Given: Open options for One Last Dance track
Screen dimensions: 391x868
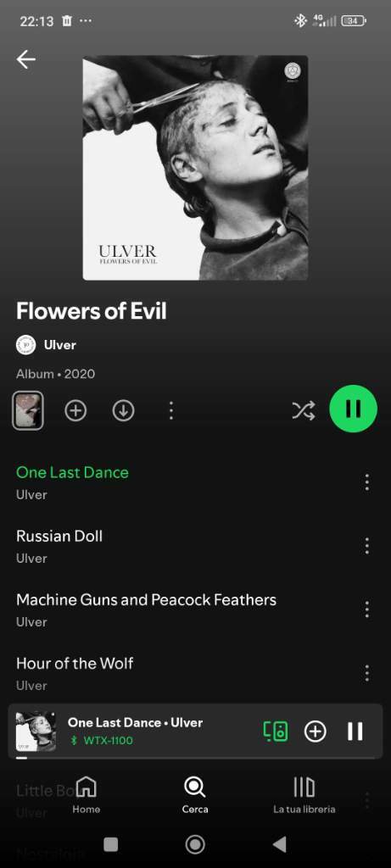Looking at the screenshot, I should (x=366, y=482).
